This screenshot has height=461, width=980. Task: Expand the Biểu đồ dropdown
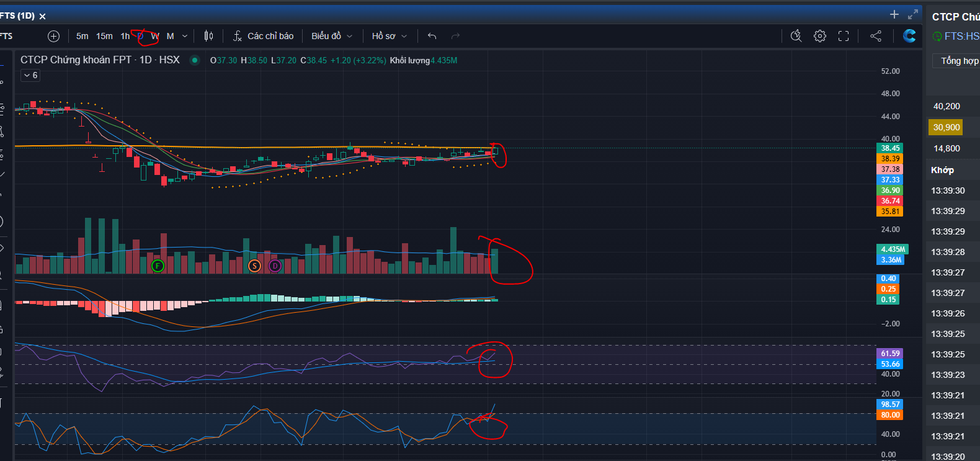click(332, 36)
